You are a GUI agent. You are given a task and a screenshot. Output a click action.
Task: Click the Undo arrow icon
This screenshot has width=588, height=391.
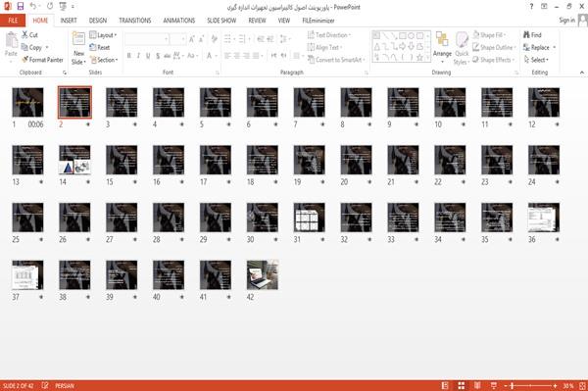click(33, 6)
